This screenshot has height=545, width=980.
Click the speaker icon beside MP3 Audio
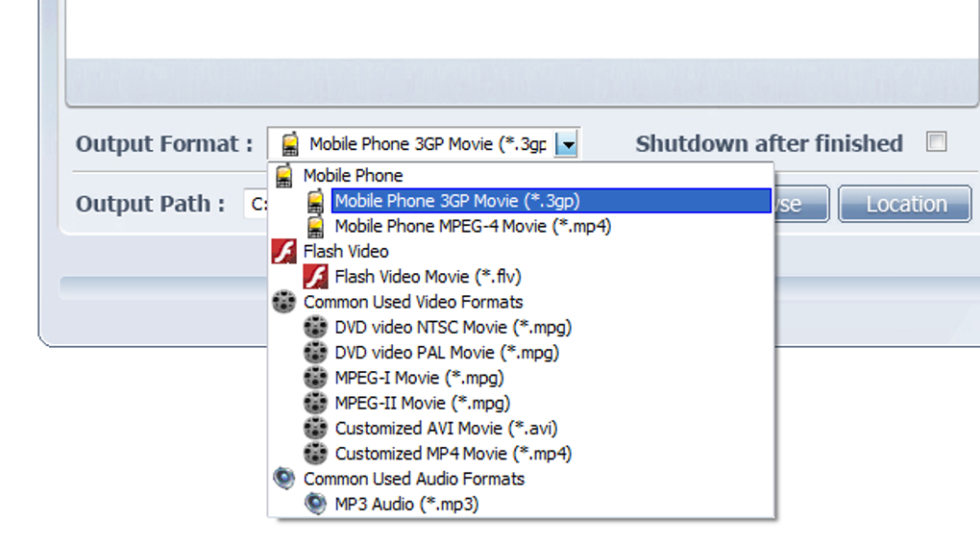pos(315,504)
